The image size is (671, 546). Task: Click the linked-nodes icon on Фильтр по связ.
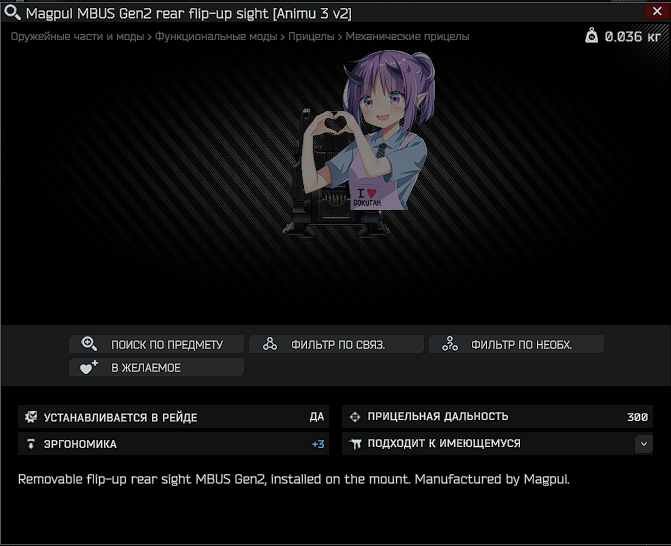[x=270, y=344]
